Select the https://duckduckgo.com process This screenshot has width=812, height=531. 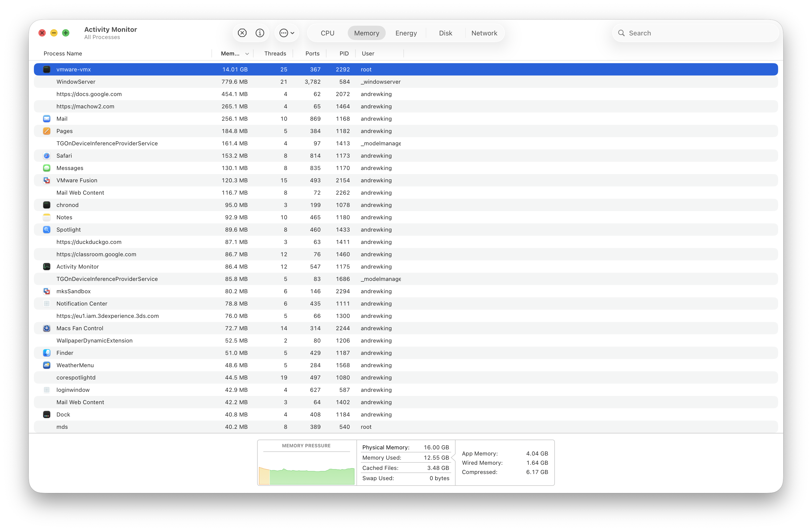click(406, 242)
